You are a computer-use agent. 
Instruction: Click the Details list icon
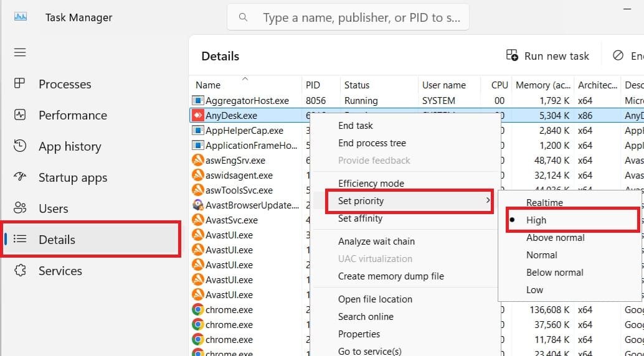[x=20, y=239]
